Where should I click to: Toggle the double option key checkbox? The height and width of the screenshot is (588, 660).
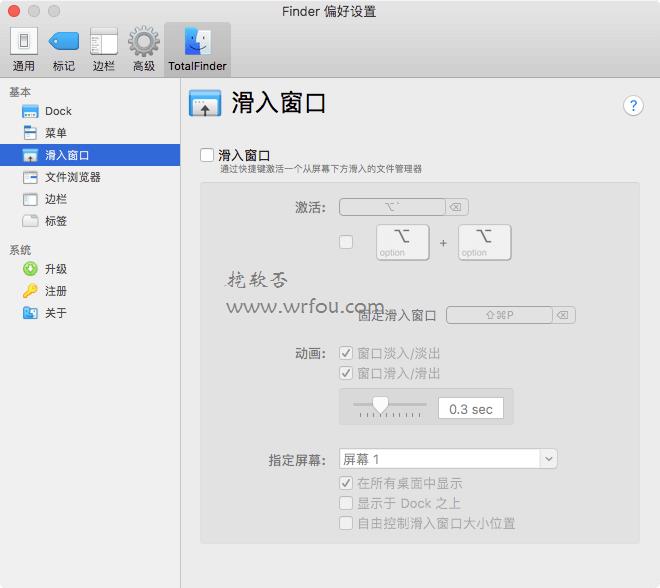pyautogui.click(x=346, y=242)
